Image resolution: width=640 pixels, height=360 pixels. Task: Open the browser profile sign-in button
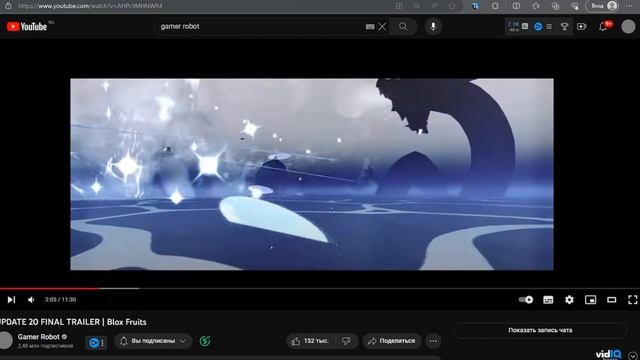click(602, 6)
